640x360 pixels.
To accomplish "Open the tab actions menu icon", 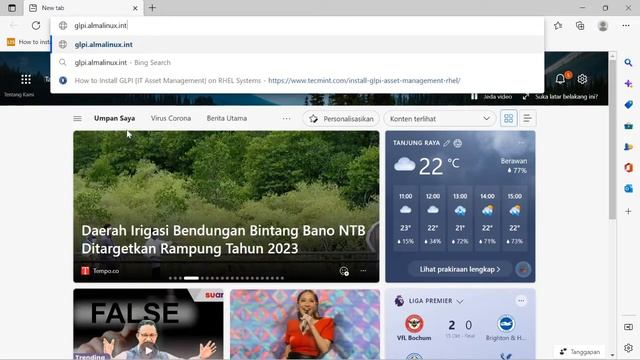I will 12,8.
